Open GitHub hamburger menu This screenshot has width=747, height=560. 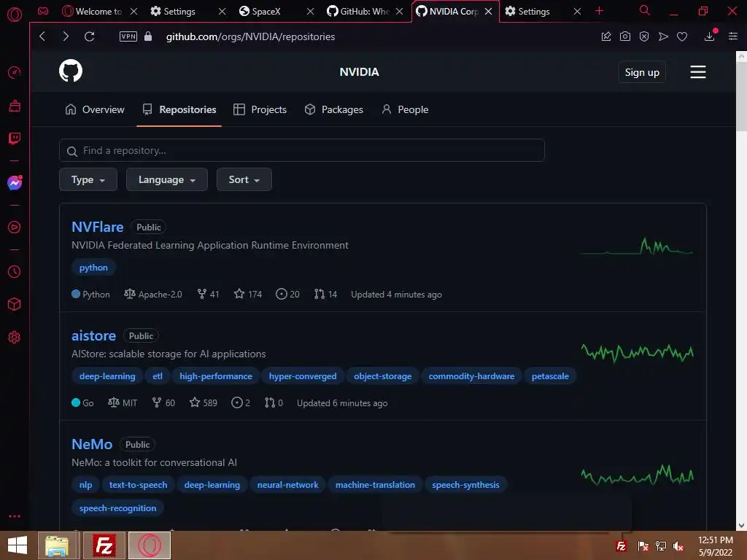tap(698, 72)
